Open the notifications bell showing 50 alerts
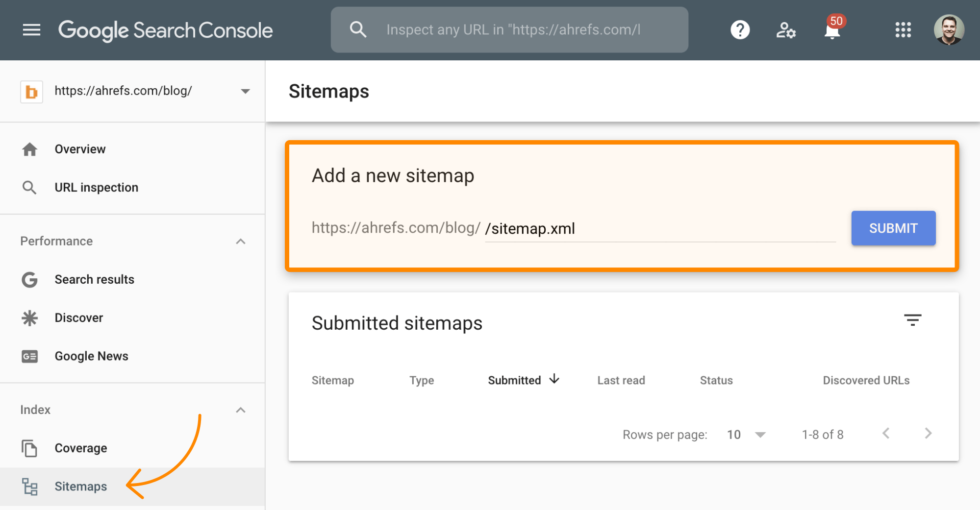This screenshot has height=510, width=980. click(832, 30)
